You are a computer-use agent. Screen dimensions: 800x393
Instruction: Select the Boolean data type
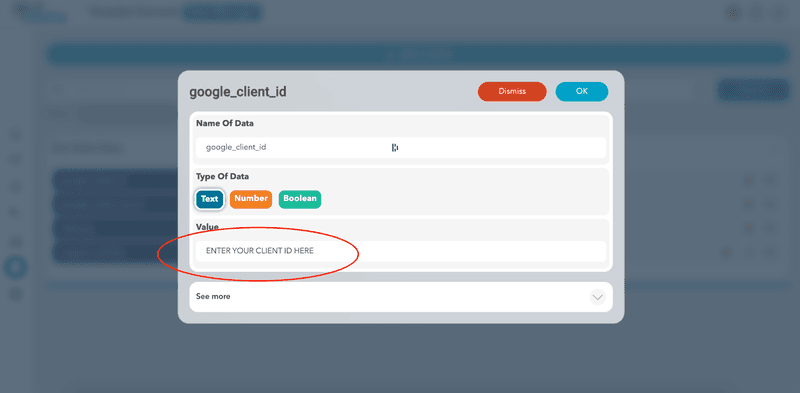coord(300,199)
